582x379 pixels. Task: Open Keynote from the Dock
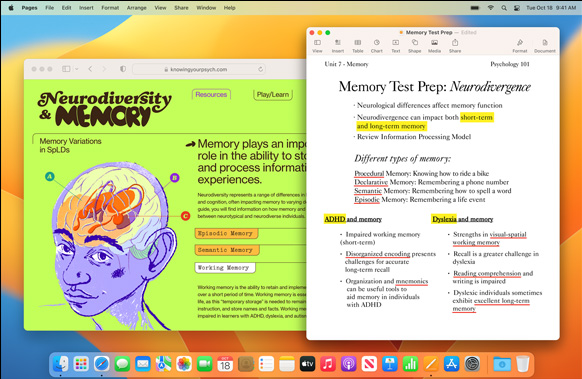coord(390,364)
